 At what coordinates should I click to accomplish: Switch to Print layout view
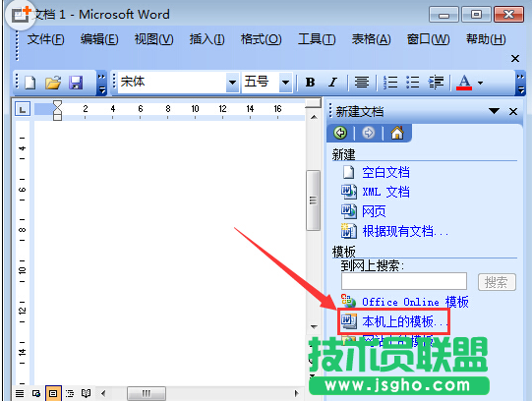(x=53, y=393)
